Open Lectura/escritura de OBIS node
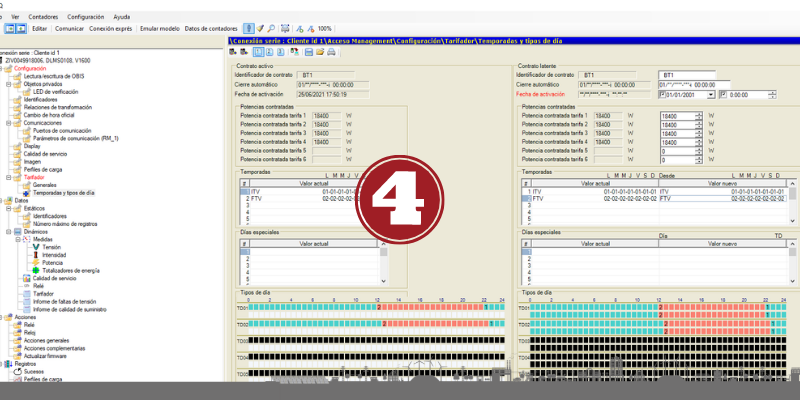Viewport: 800px width, 400px height. tap(54, 76)
